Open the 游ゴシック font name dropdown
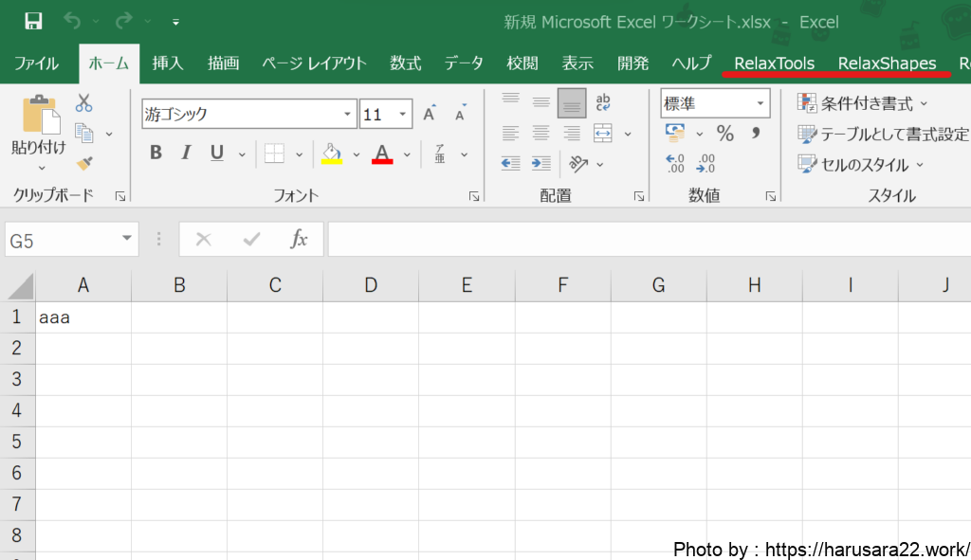Screen dimensions: 971x560 click(348, 115)
